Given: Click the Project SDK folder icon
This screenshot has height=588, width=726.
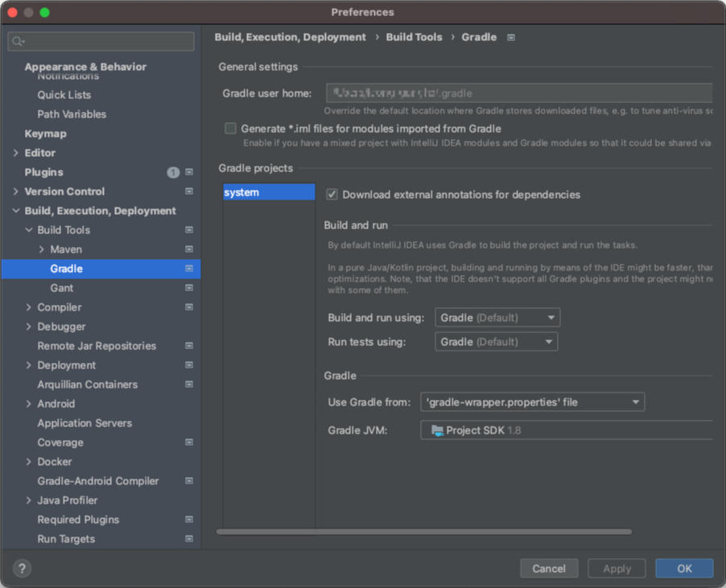Looking at the screenshot, I should [437, 430].
